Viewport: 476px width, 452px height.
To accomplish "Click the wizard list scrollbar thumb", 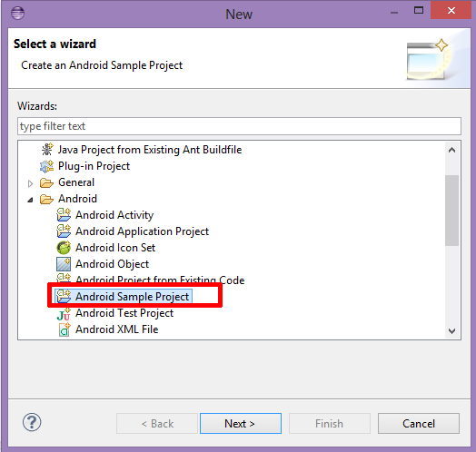I will (x=451, y=211).
